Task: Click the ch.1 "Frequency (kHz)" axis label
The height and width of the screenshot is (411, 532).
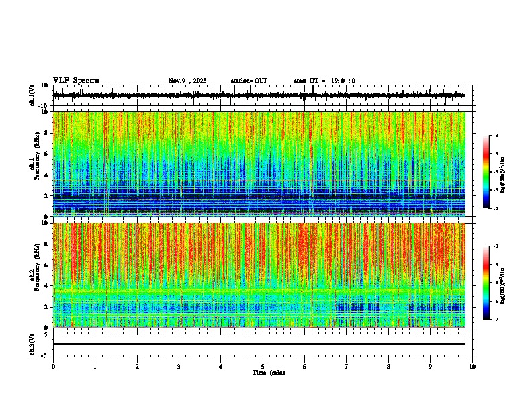Action: pos(38,156)
